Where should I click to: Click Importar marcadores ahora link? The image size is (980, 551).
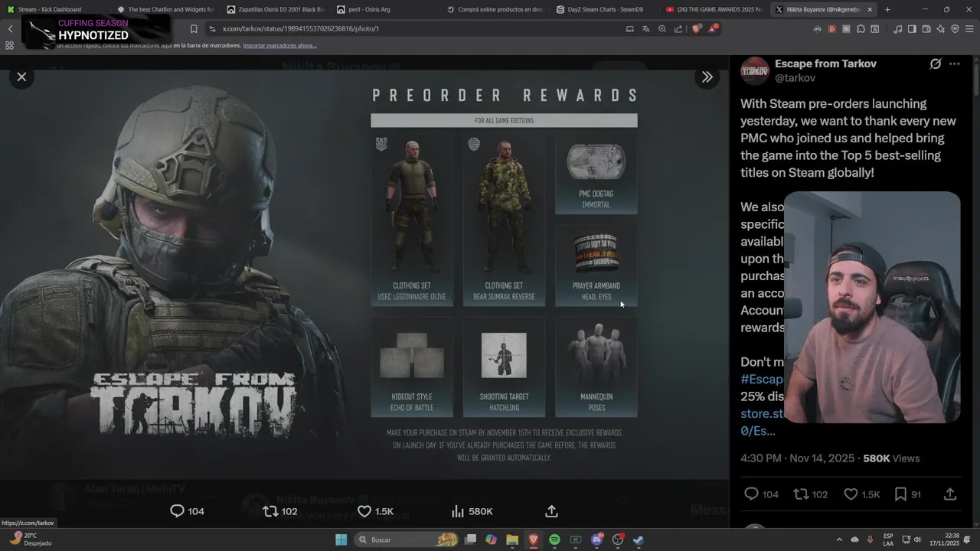tap(279, 45)
